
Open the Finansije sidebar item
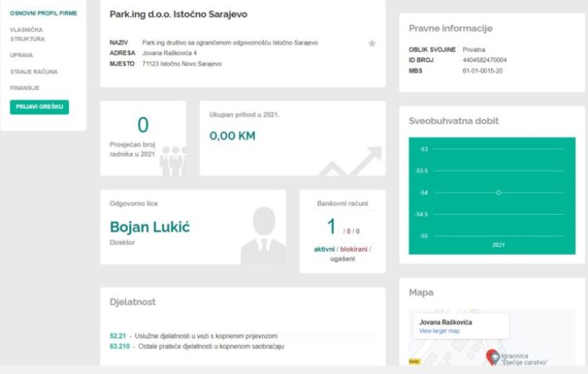click(25, 88)
